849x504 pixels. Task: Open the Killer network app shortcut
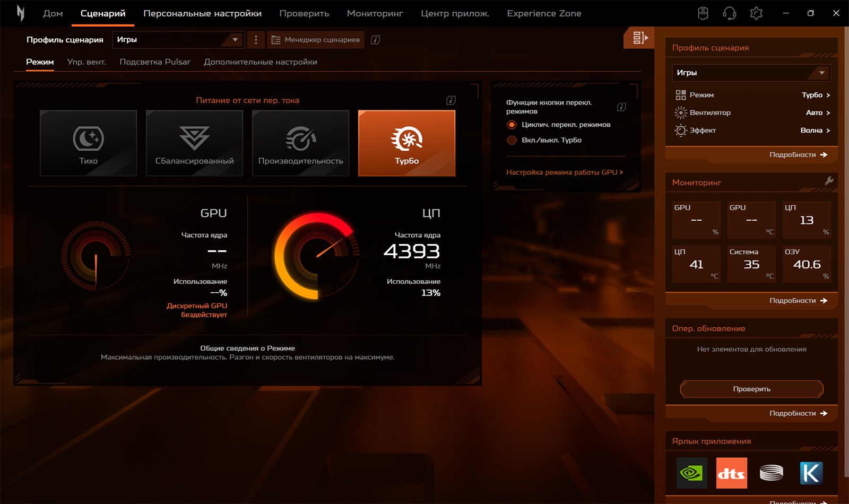(811, 473)
